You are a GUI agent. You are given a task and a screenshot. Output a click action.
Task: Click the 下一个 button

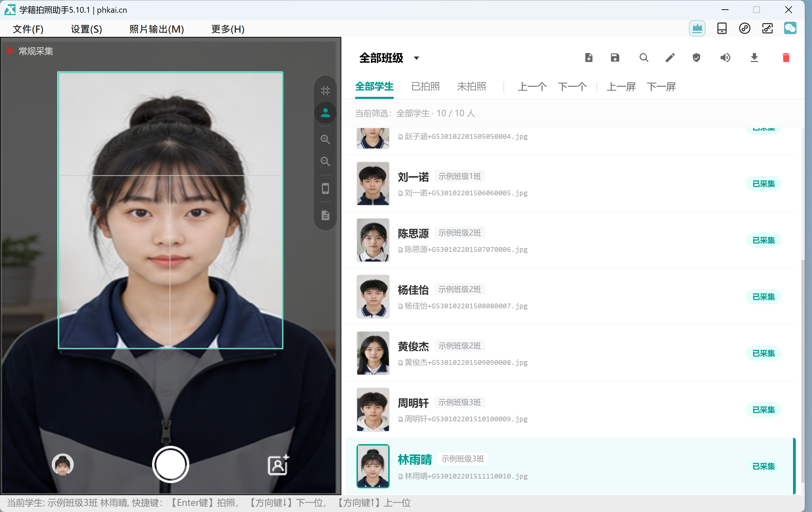pos(572,87)
